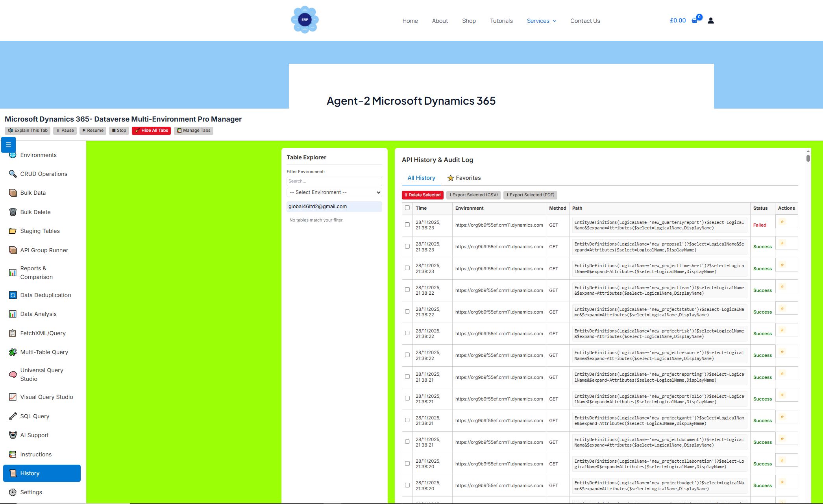The image size is (823, 504).
Task: Open the Multi-Table Query tool
Action: pos(44,352)
